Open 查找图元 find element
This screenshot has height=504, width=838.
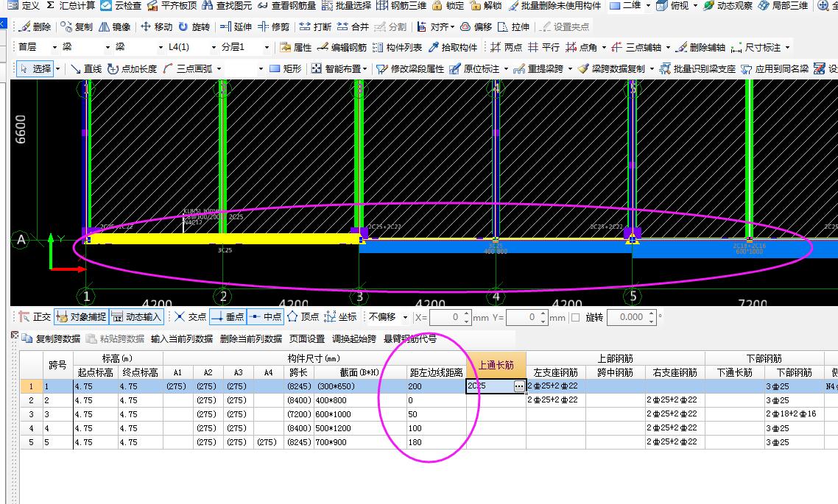227,5
